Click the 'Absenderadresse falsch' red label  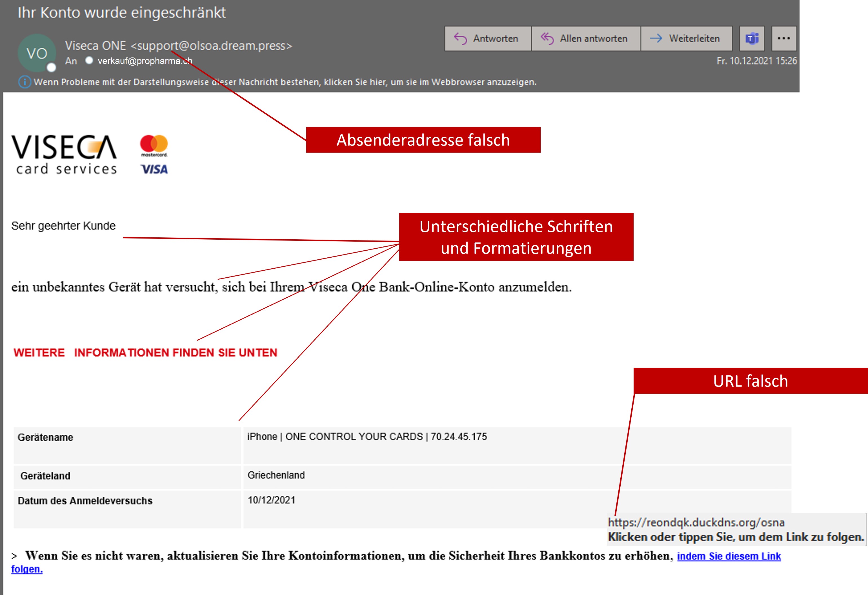[x=423, y=140]
